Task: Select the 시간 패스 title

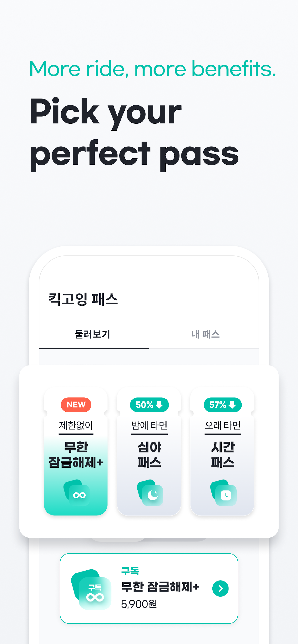Action: tap(223, 455)
